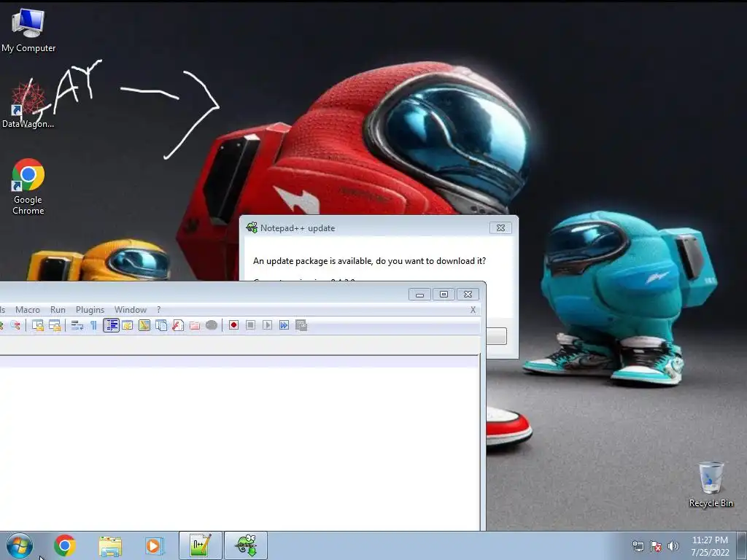Maximize the Notepad++ editor window
Screen dimensions: 747x560
coord(444,295)
